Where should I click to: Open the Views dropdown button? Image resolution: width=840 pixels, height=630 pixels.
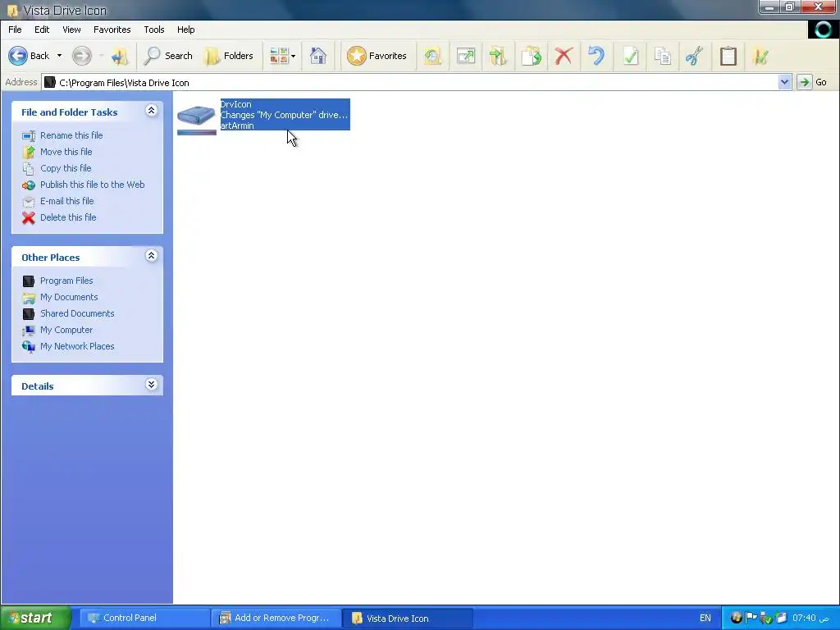(282, 56)
